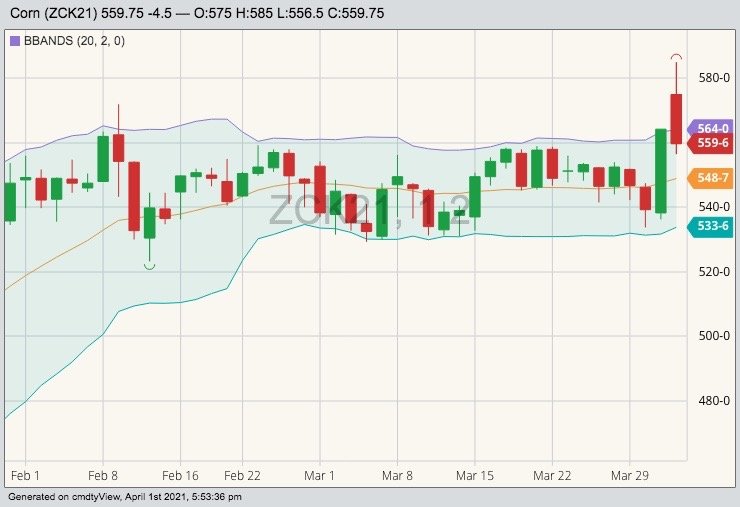Viewport: 740px width, 507px height.
Task: Click the green low marker arc below the February candle
Action: [x=150, y=265]
